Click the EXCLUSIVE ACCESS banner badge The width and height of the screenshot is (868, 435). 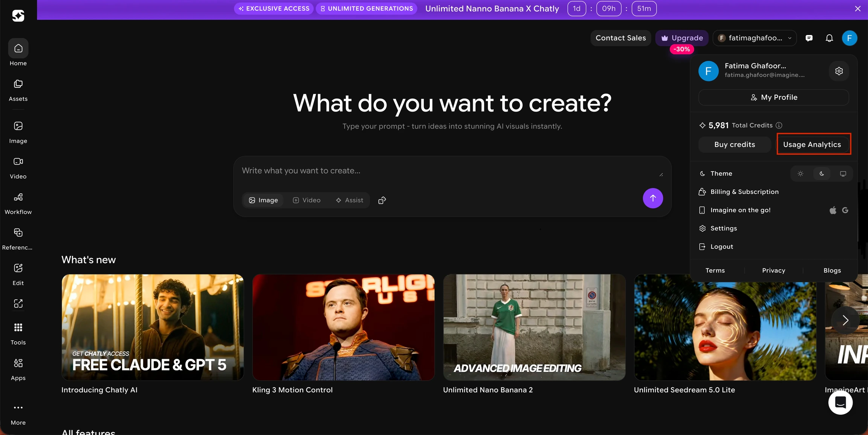pos(274,9)
